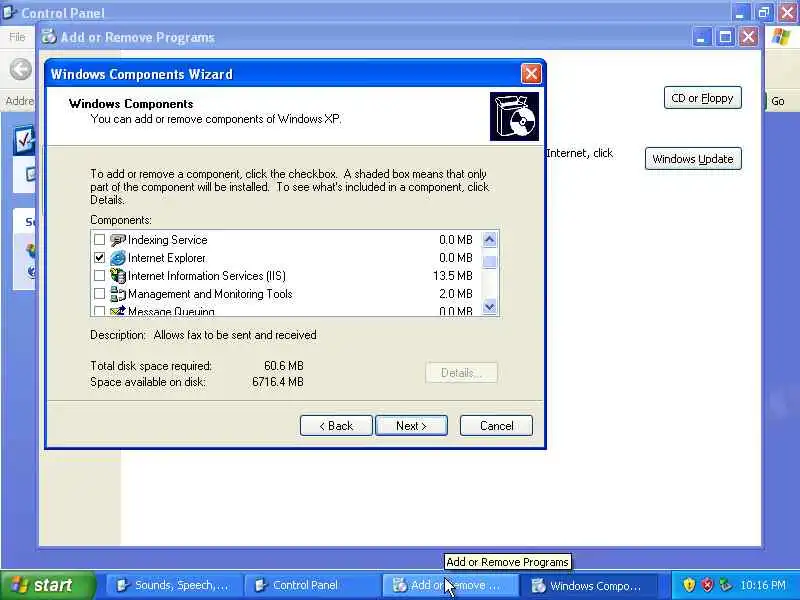Check Management and Monitoring Tools checkbox
This screenshot has height=600, width=800.
coord(99,294)
